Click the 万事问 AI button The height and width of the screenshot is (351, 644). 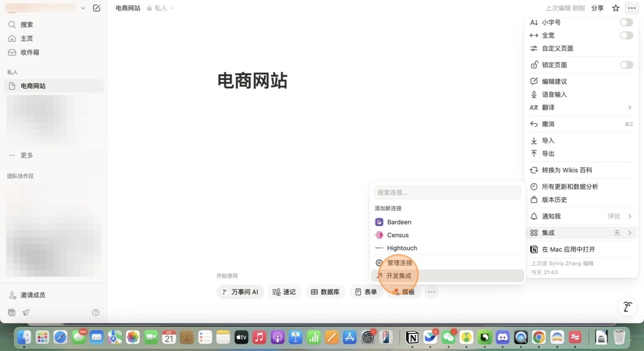(x=240, y=292)
